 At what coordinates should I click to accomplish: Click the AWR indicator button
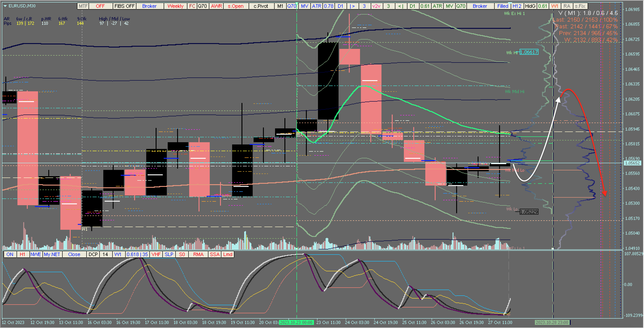pyautogui.click(x=216, y=6)
